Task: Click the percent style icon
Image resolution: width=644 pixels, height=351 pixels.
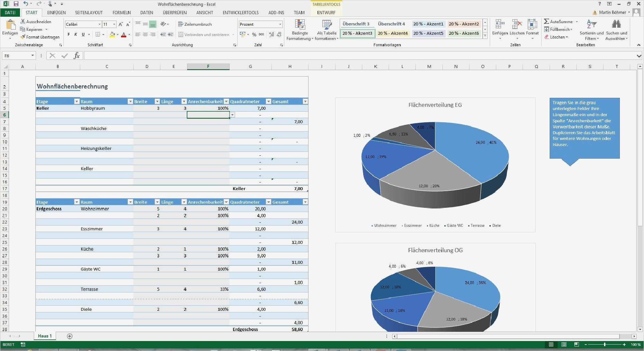Action: click(254, 34)
